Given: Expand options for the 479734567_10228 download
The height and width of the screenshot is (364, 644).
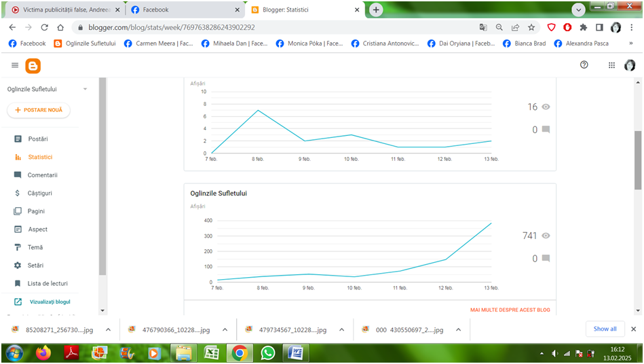Looking at the screenshot, I should coord(342,329).
